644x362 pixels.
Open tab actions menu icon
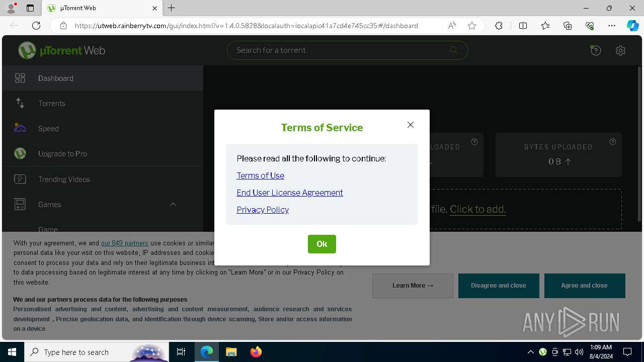pos(30,8)
